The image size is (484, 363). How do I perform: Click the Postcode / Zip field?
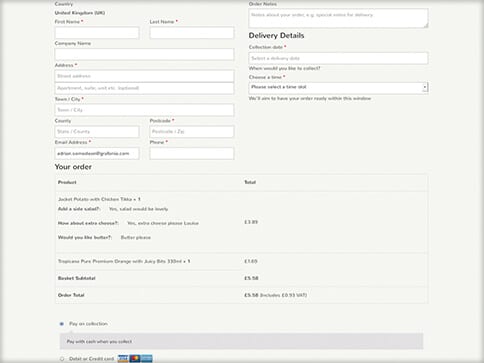click(192, 132)
